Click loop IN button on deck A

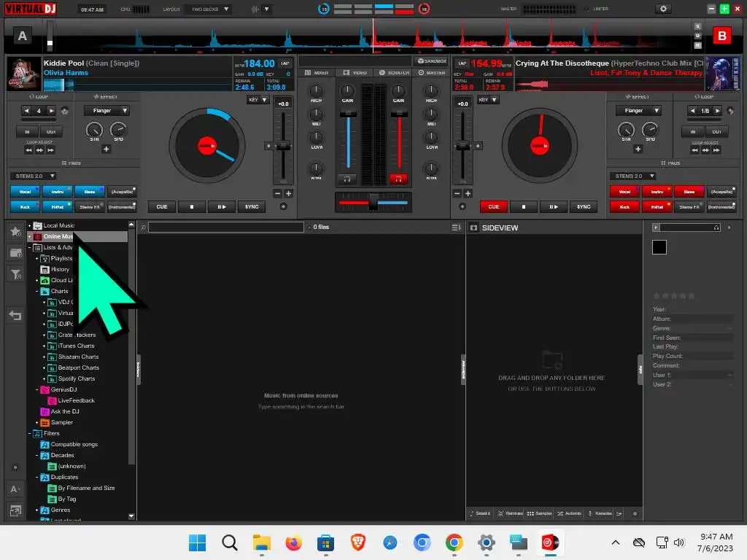pyautogui.click(x=27, y=132)
